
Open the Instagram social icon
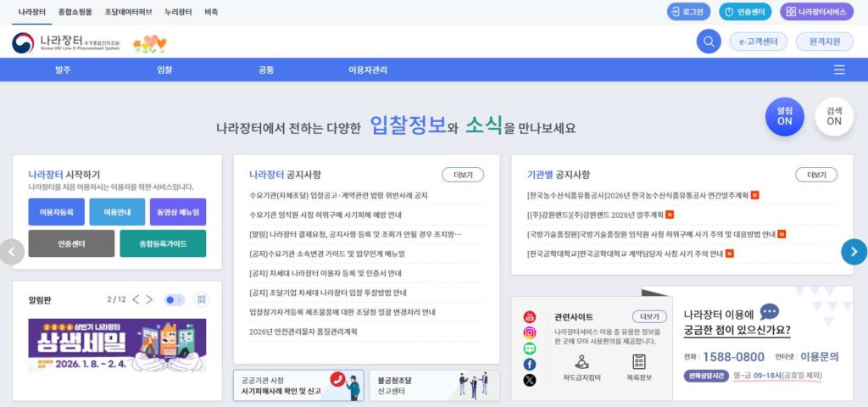point(530,332)
